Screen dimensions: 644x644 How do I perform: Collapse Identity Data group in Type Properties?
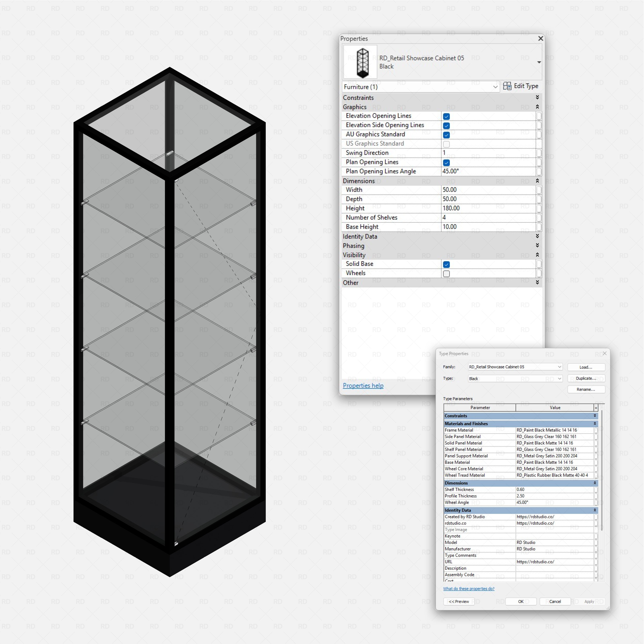point(595,510)
